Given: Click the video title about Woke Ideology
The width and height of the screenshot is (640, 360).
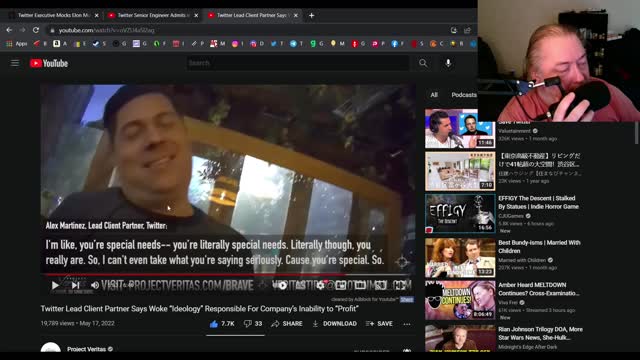Looking at the screenshot, I should click(x=200, y=309).
